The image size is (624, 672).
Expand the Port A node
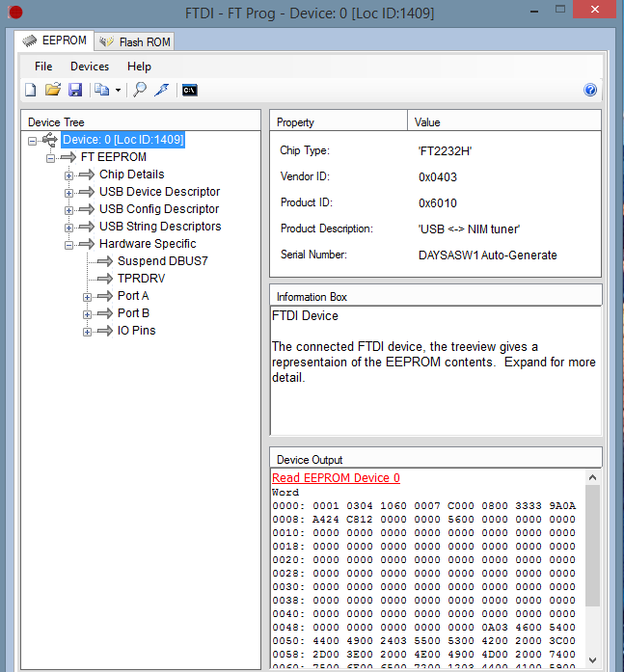point(87,297)
